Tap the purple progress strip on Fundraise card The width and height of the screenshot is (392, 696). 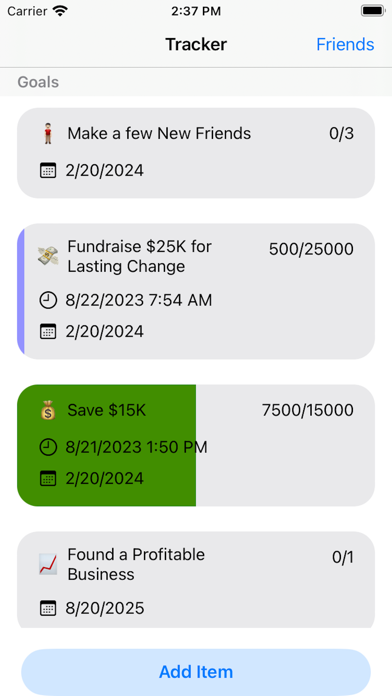pos(20,291)
